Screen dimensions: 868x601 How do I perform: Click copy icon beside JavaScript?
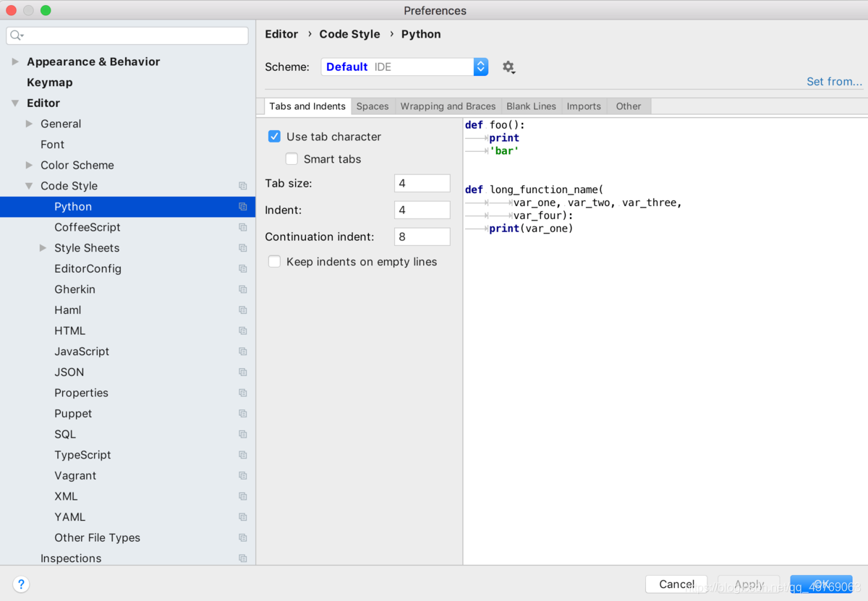pos(243,351)
